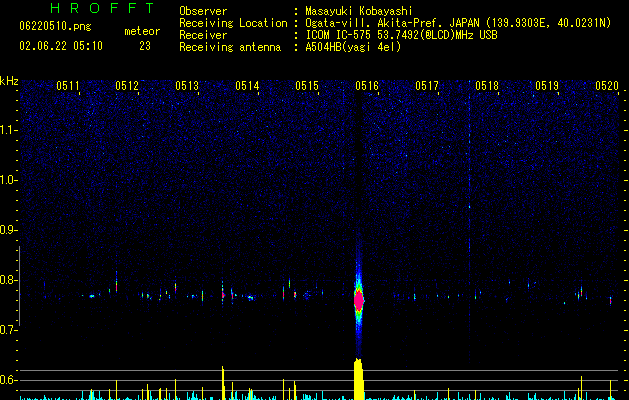Click the 'Receiving antenna' label

tap(230, 47)
